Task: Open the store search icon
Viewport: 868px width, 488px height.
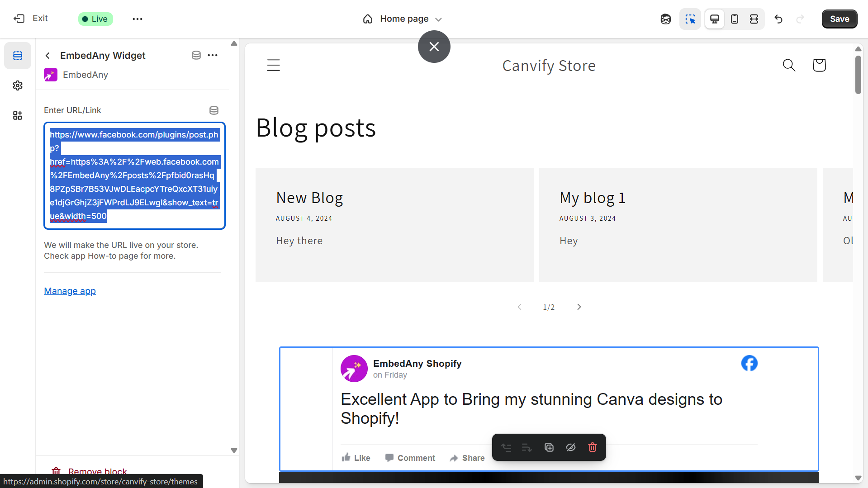Action: 789,65
